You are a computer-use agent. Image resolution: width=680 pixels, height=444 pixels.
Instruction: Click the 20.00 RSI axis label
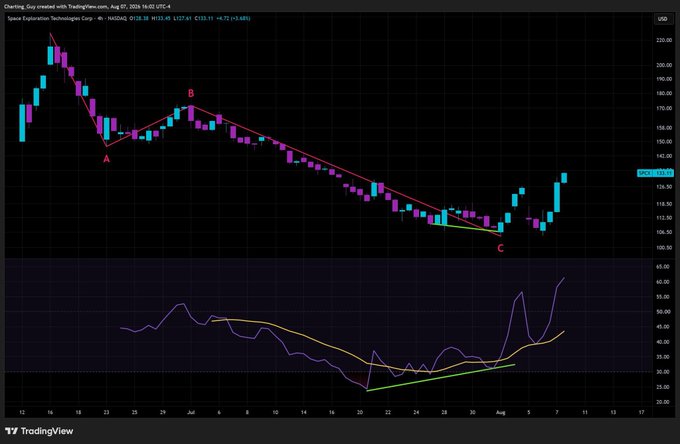pyautogui.click(x=665, y=402)
